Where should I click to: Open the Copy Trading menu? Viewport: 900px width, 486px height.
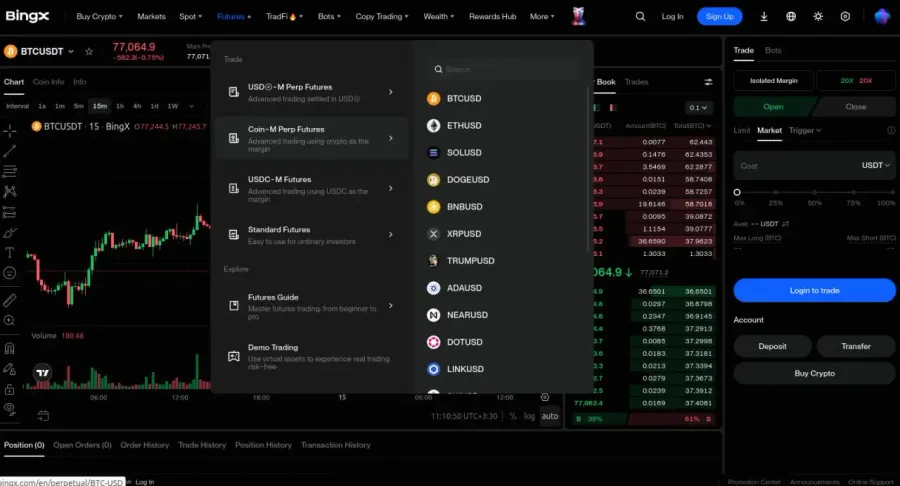[382, 17]
